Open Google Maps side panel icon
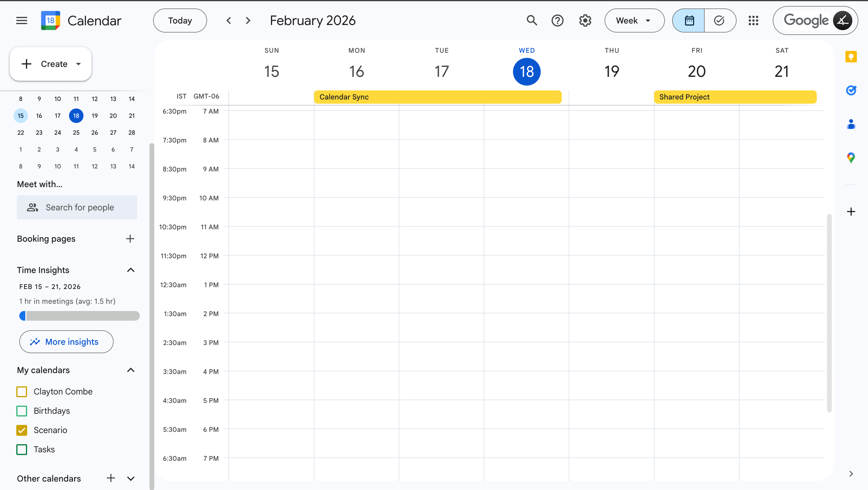The image size is (868, 490). pyautogui.click(x=851, y=158)
